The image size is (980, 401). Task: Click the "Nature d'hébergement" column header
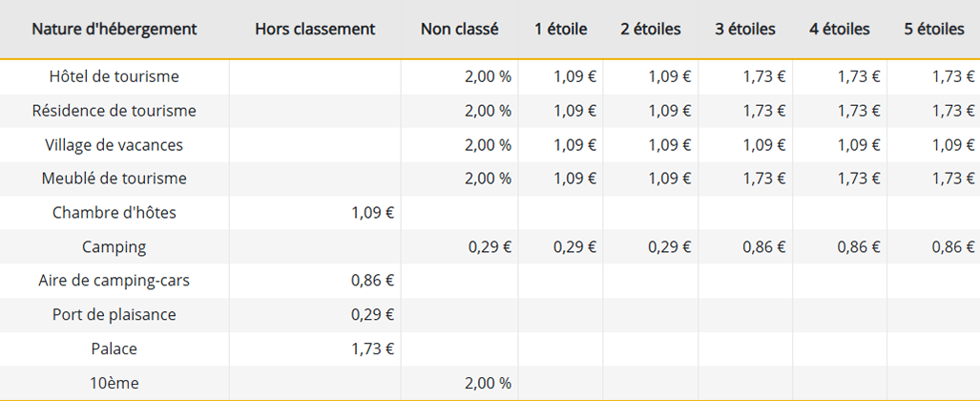pyautogui.click(x=114, y=29)
